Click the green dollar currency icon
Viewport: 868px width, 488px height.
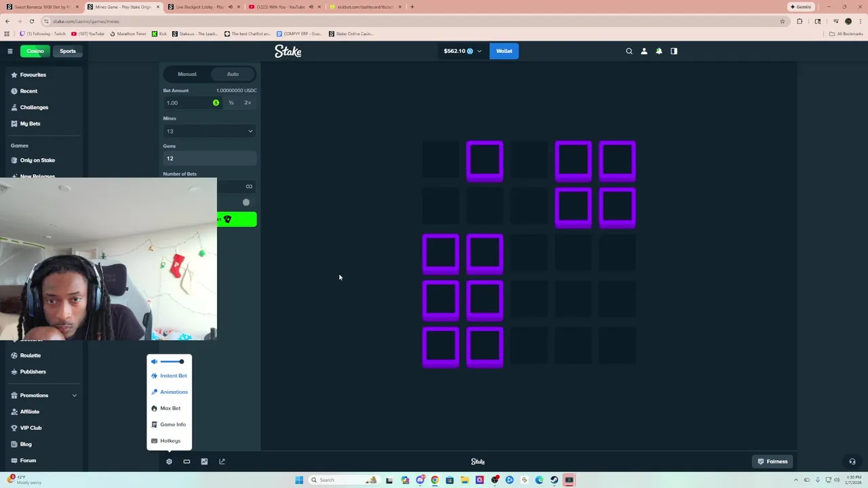coord(216,103)
